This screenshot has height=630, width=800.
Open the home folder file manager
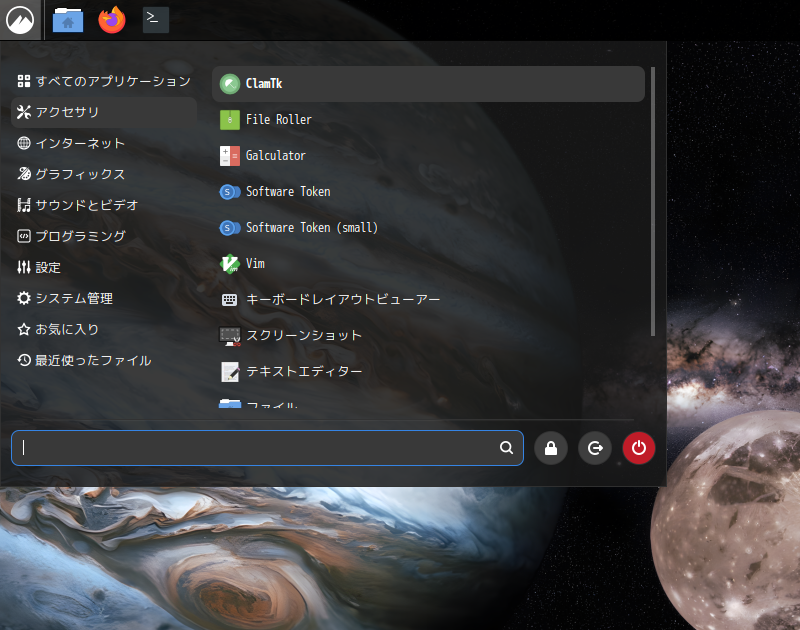coord(68,20)
